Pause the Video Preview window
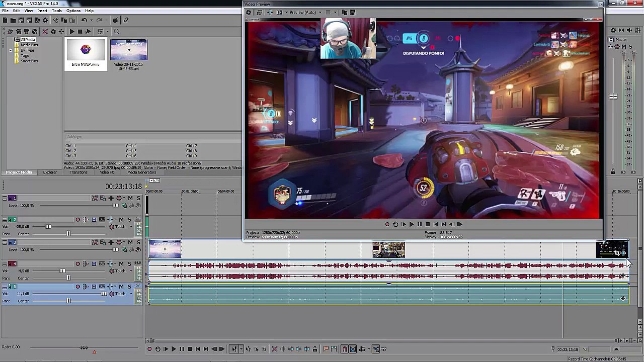644x362 pixels. point(419,224)
